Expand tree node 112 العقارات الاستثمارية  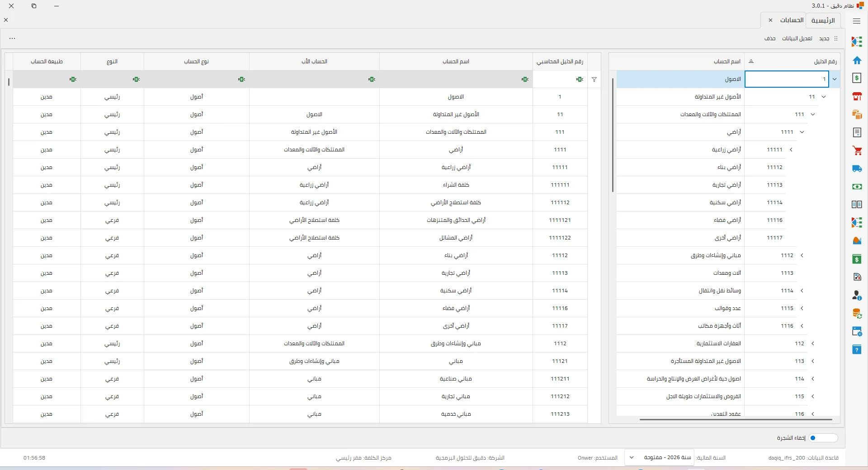(x=813, y=343)
